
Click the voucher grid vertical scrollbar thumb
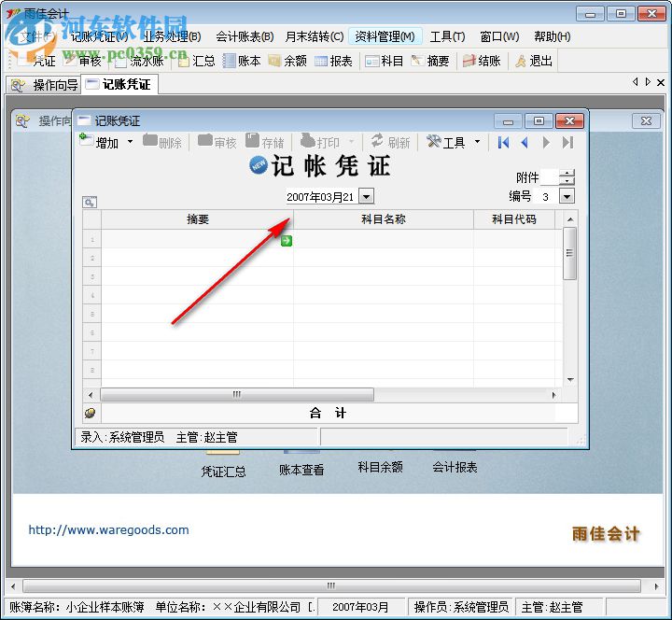pos(569,253)
